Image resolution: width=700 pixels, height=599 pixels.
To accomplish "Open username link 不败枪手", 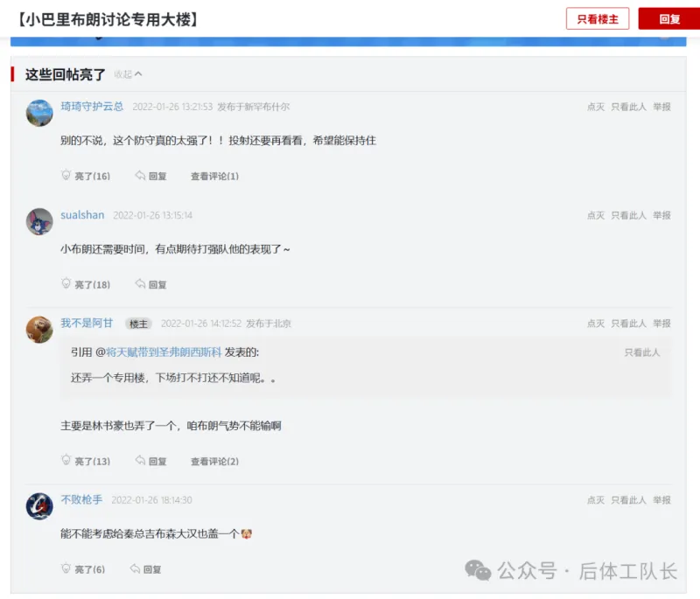I will click(x=81, y=500).
